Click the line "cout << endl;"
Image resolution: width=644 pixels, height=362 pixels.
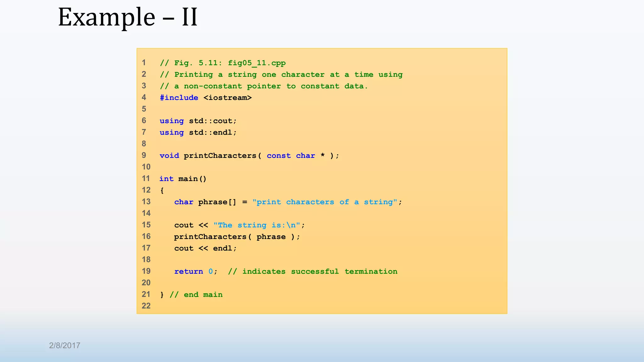click(205, 248)
